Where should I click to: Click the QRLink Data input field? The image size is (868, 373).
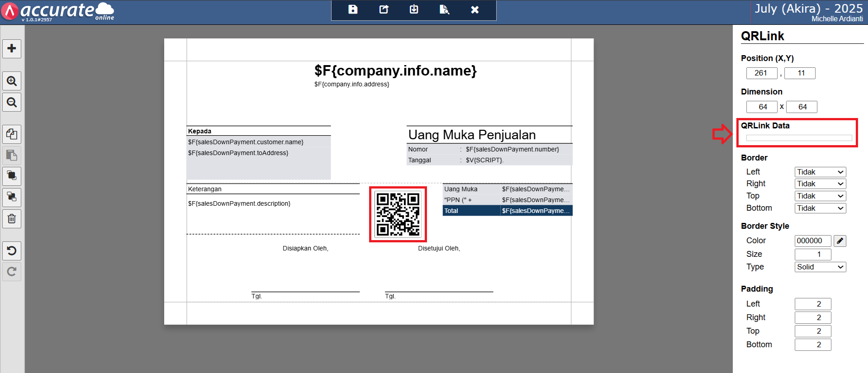(799, 138)
